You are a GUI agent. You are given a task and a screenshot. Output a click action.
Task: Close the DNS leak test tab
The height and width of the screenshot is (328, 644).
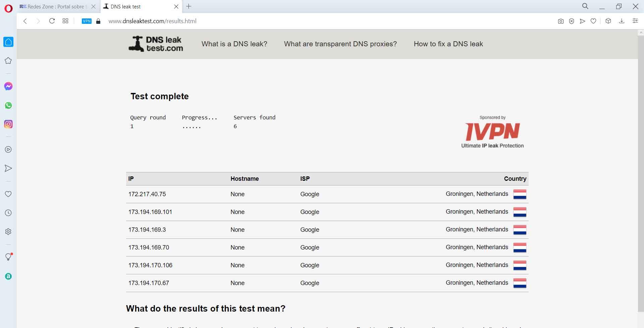point(176,6)
